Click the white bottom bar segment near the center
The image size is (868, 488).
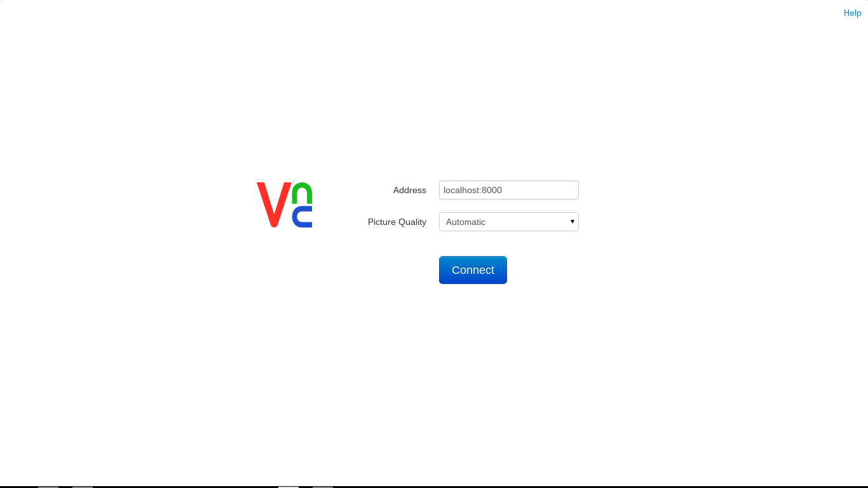point(288,487)
